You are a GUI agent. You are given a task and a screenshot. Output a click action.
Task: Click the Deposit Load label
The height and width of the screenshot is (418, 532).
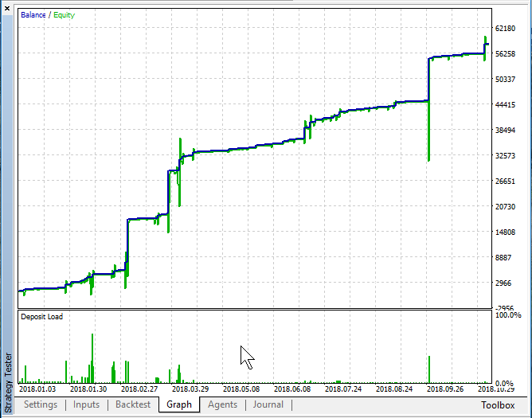pyautogui.click(x=41, y=317)
